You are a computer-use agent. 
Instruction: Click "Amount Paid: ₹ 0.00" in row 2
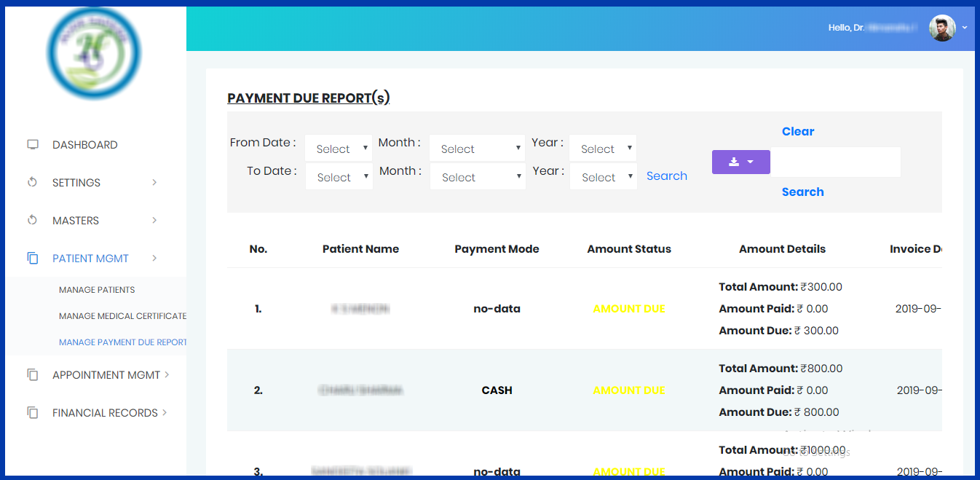773,390
